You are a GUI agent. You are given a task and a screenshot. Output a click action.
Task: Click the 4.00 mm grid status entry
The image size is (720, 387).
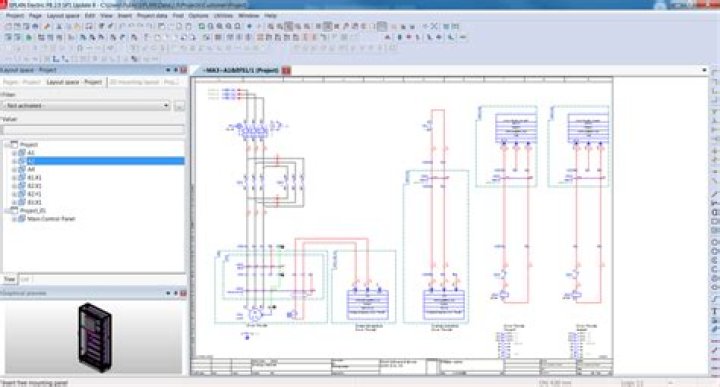click(x=556, y=382)
